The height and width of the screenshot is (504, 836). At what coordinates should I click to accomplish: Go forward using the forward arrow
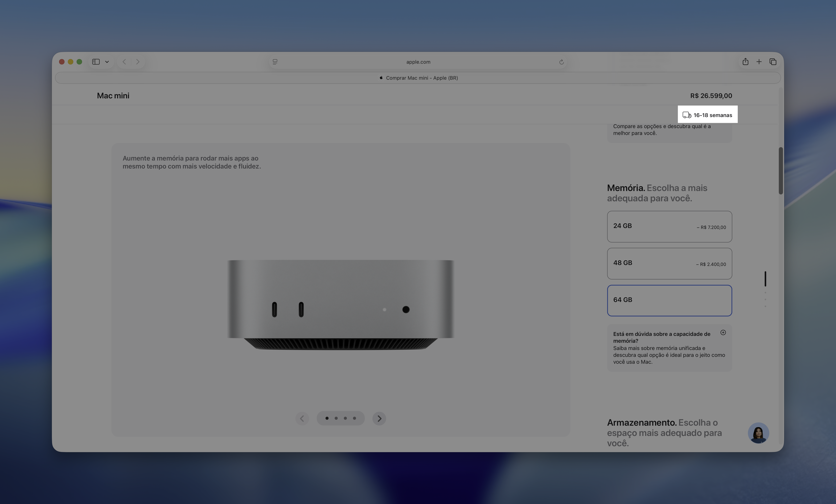(x=138, y=62)
